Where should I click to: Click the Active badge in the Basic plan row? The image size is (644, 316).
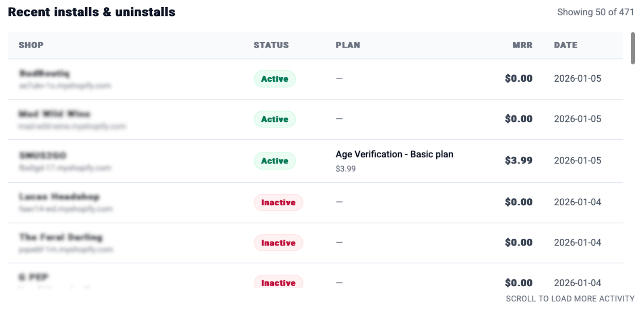275,161
